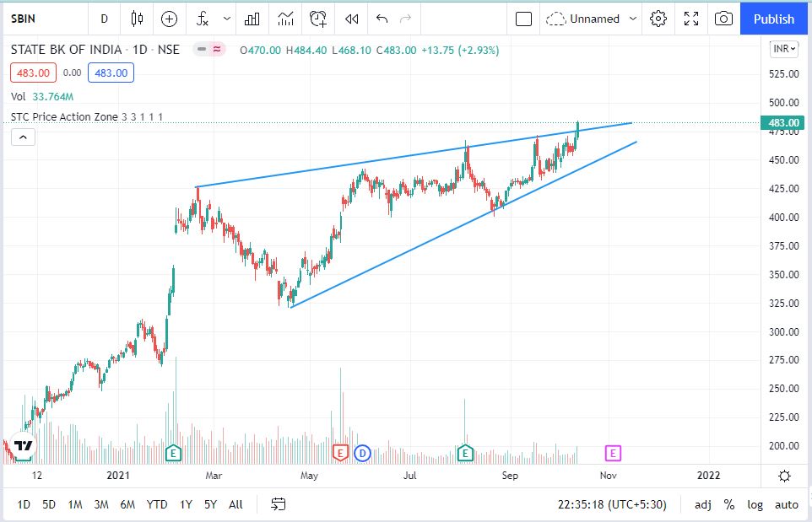Viewport: 812px width, 522px height.
Task: Expand the indicators favorites chevron
Action: coord(227,19)
